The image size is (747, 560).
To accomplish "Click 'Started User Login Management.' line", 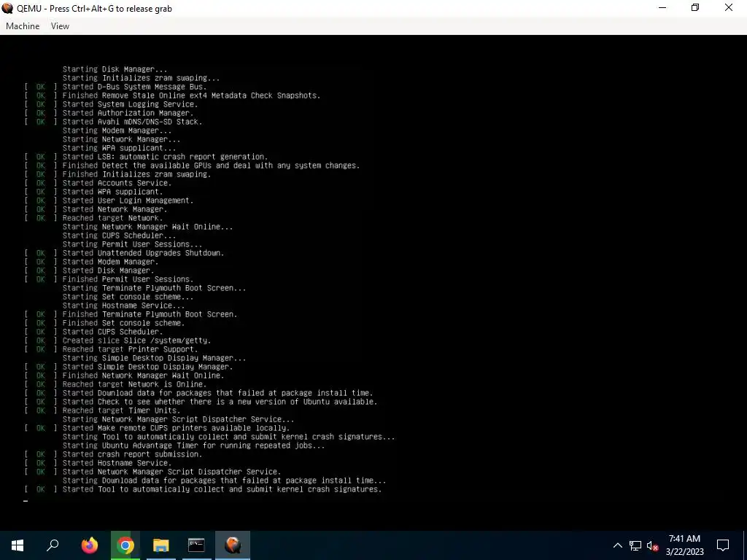I will click(128, 201).
